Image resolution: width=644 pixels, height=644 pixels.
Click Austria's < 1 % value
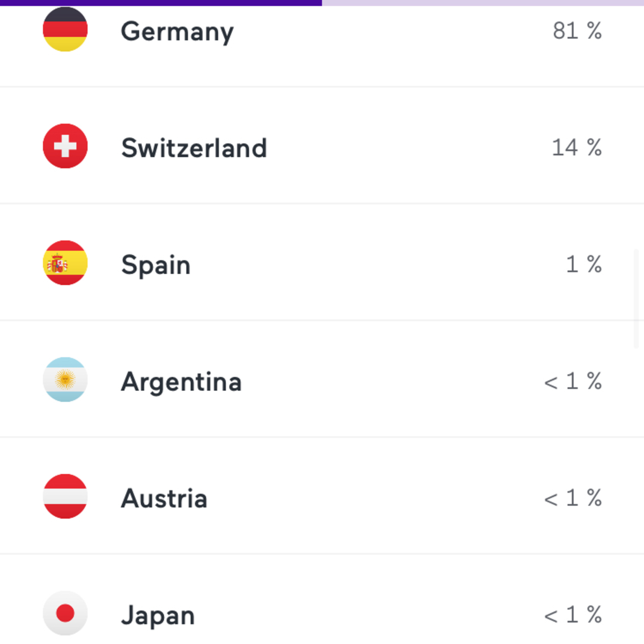coord(573,497)
